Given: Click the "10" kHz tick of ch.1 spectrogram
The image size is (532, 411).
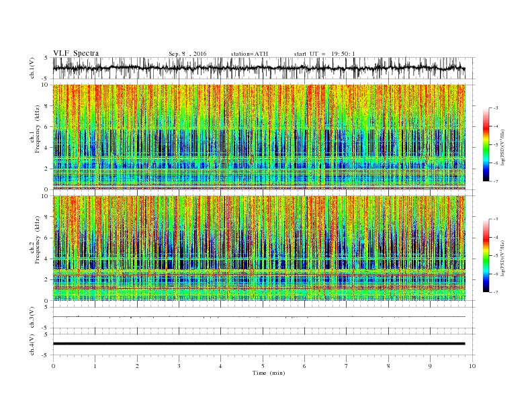Looking at the screenshot, I should pos(46,85).
